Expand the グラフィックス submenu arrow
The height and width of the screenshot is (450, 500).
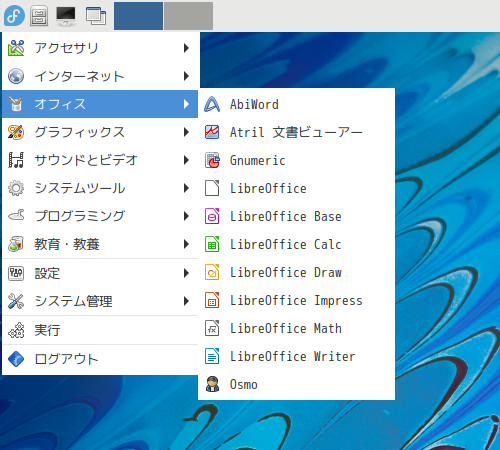pos(186,132)
